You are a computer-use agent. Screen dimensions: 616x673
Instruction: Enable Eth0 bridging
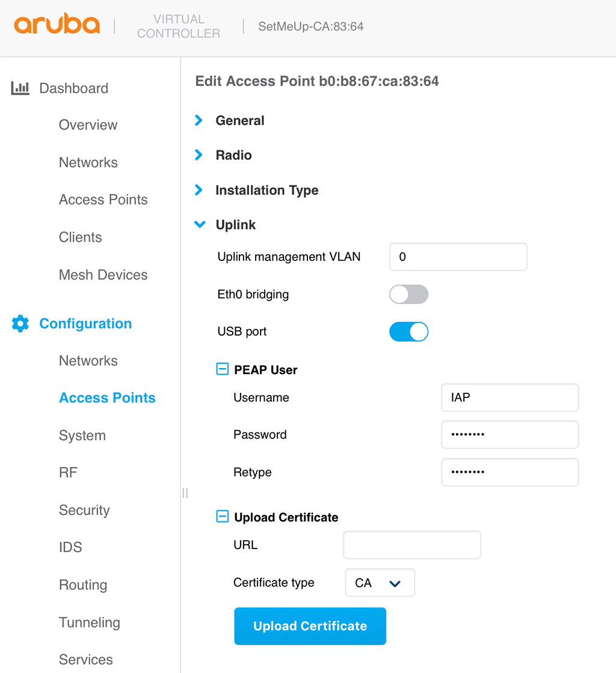point(408,294)
